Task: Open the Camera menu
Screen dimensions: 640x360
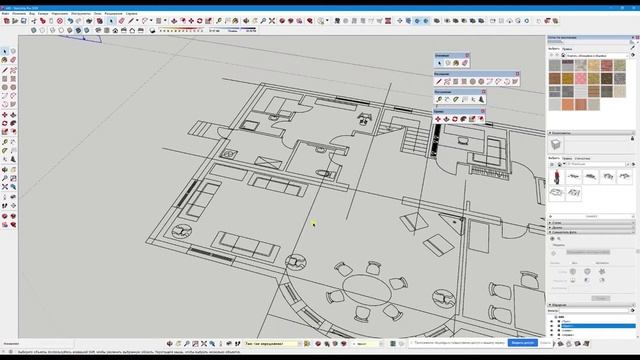Action: click(43, 13)
